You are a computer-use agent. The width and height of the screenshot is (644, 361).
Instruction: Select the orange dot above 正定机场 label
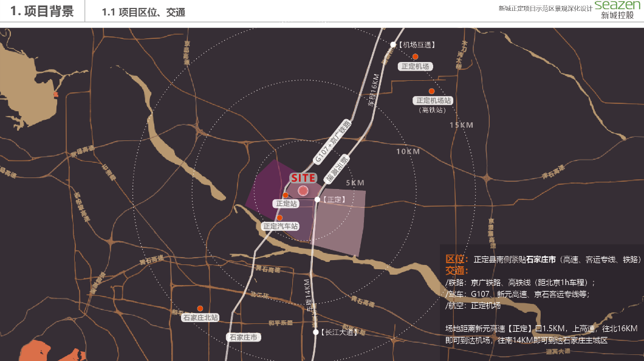point(415,57)
